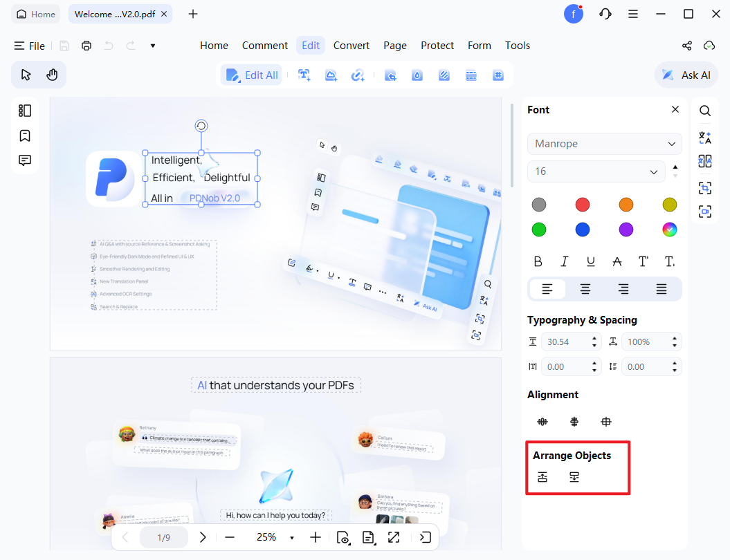Toggle strikethrough text formatting
The height and width of the screenshot is (560, 730).
[x=617, y=262]
